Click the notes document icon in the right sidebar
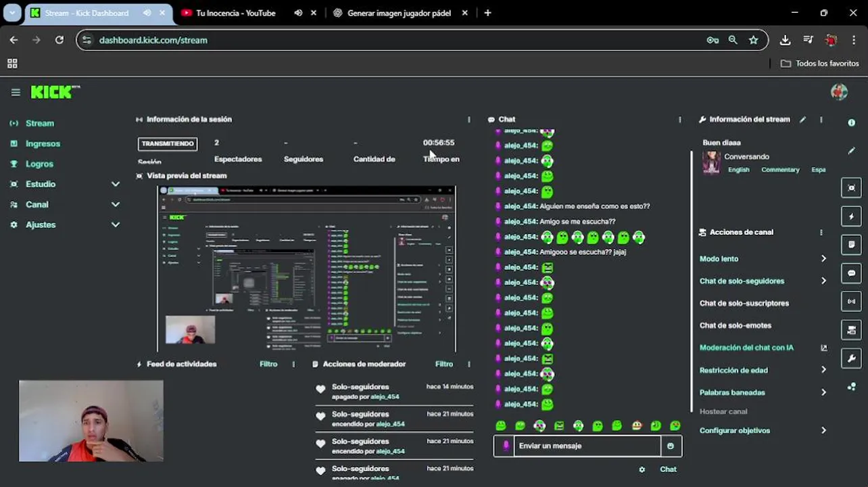Screen dimensions: 868x487 click(851, 244)
